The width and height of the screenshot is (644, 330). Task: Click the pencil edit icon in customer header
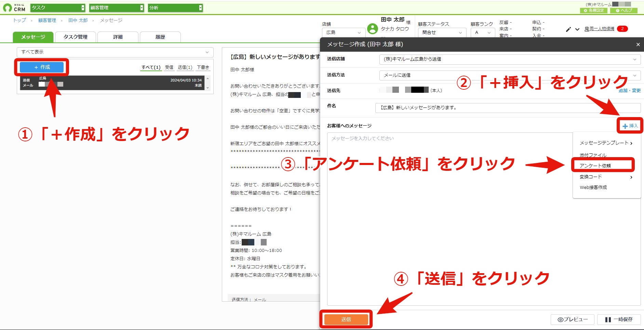click(x=568, y=29)
